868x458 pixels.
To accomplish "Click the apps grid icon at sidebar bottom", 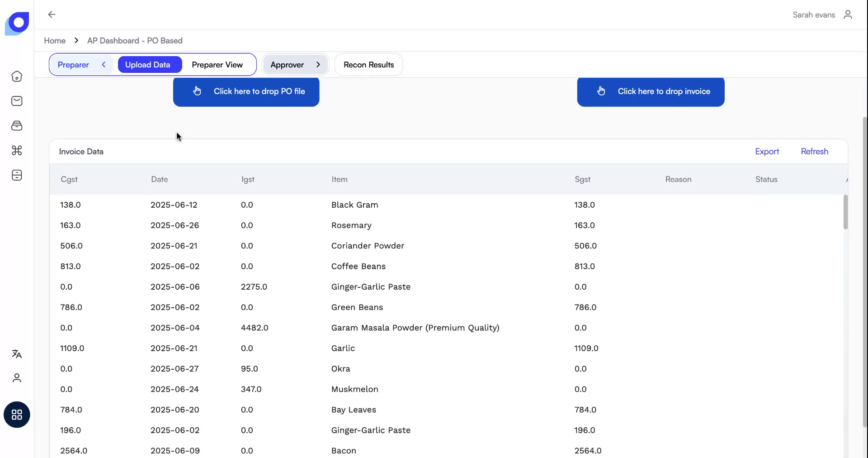I will pos(17,414).
